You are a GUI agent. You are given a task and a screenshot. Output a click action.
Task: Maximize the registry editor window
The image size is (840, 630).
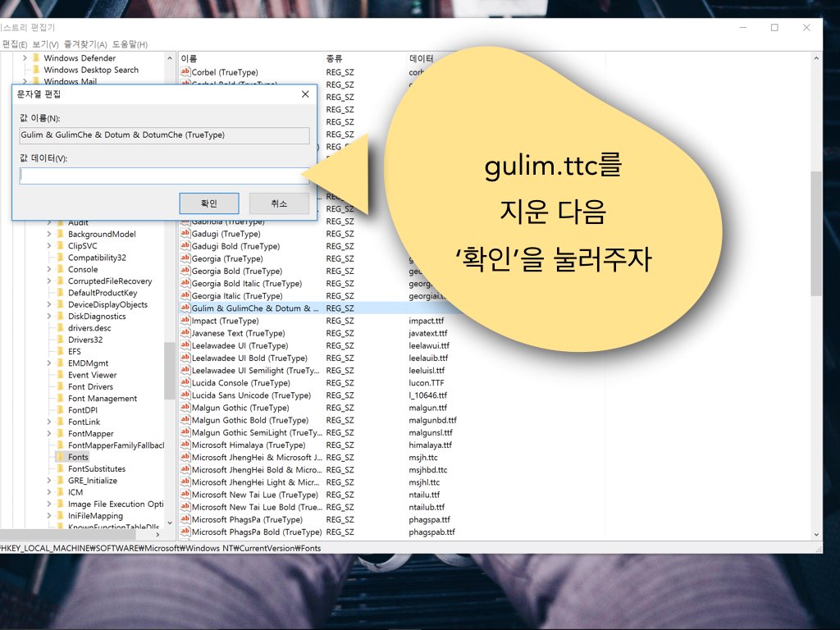[x=774, y=27]
